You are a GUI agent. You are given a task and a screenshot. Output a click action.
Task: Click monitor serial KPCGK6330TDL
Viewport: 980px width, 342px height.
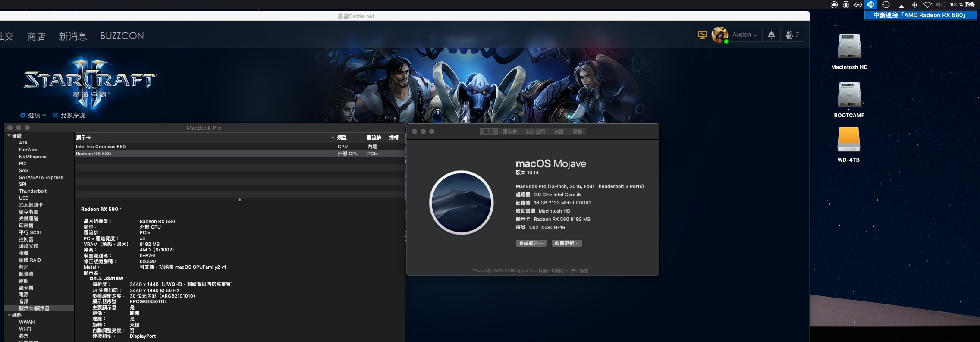[x=148, y=301]
